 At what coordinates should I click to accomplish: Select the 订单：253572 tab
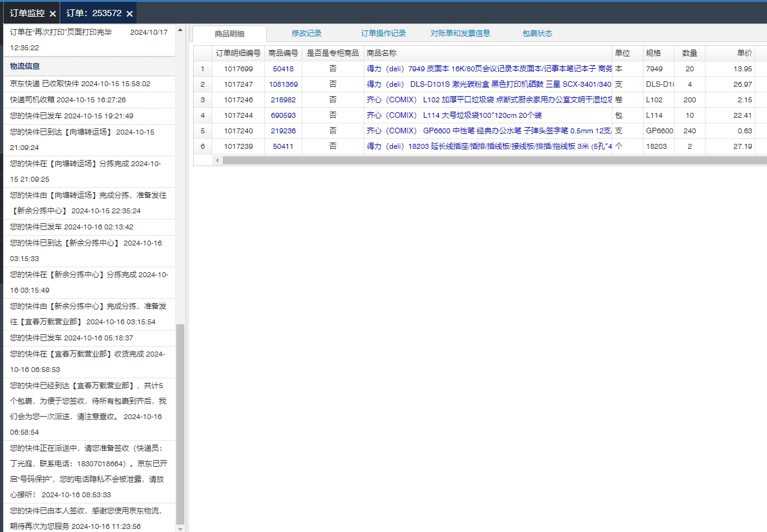pos(94,13)
